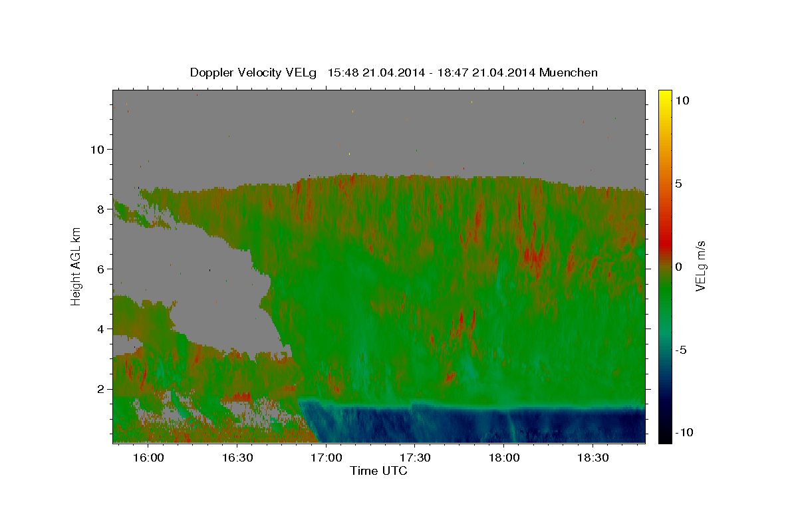Click the 16:30 time tick label
Image resolution: width=798 pixels, height=532 pixels.
pyautogui.click(x=237, y=458)
